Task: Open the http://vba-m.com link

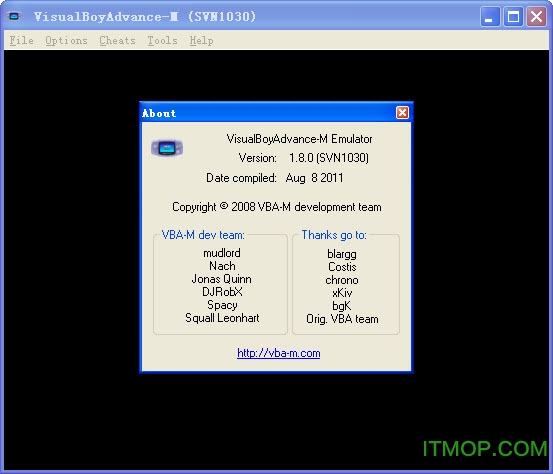Action: pyautogui.click(x=279, y=353)
